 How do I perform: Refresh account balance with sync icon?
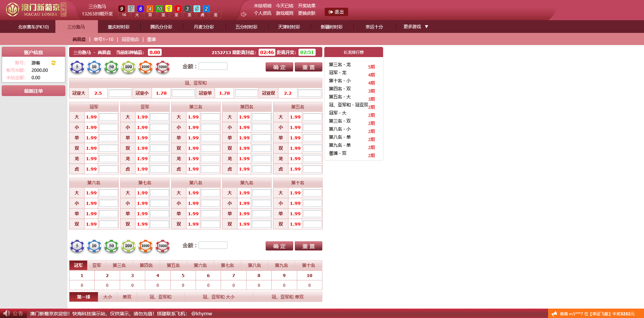[53, 63]
